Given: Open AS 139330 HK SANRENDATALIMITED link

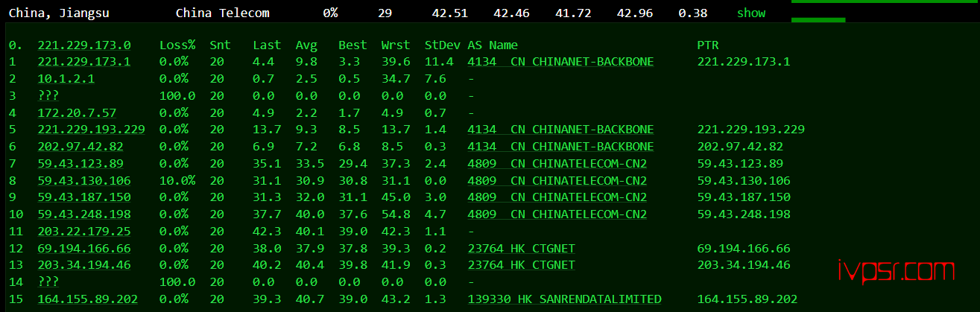Looking at the screenshot, I should click(x=564, y=299).
